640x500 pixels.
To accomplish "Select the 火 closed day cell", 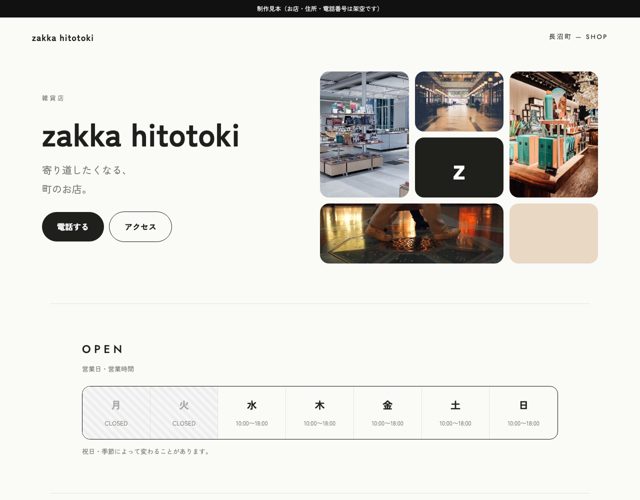I will (x=184, y=413).
